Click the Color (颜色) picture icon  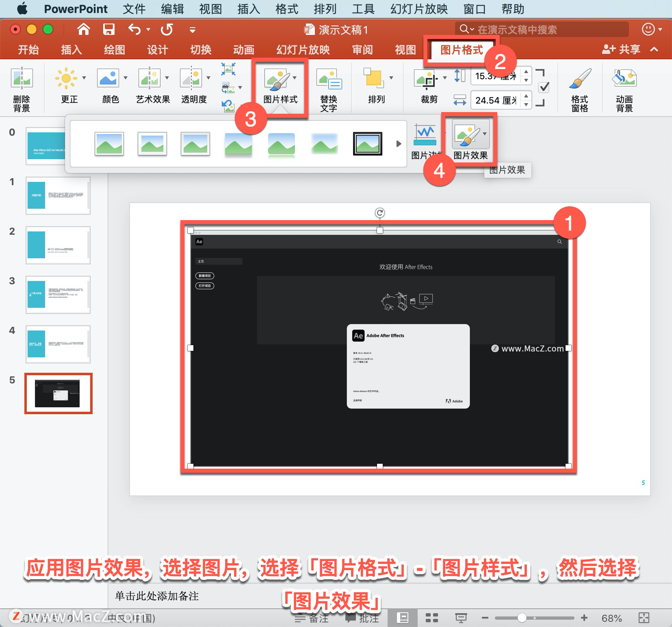coord(108,78)
